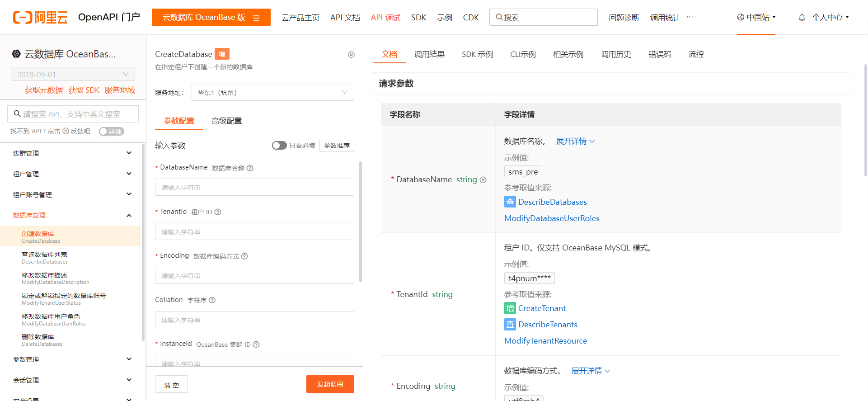This screenshot has height=401, width=868.
Task: Click the notification bell icon
Action: click(x=802, y=17)
